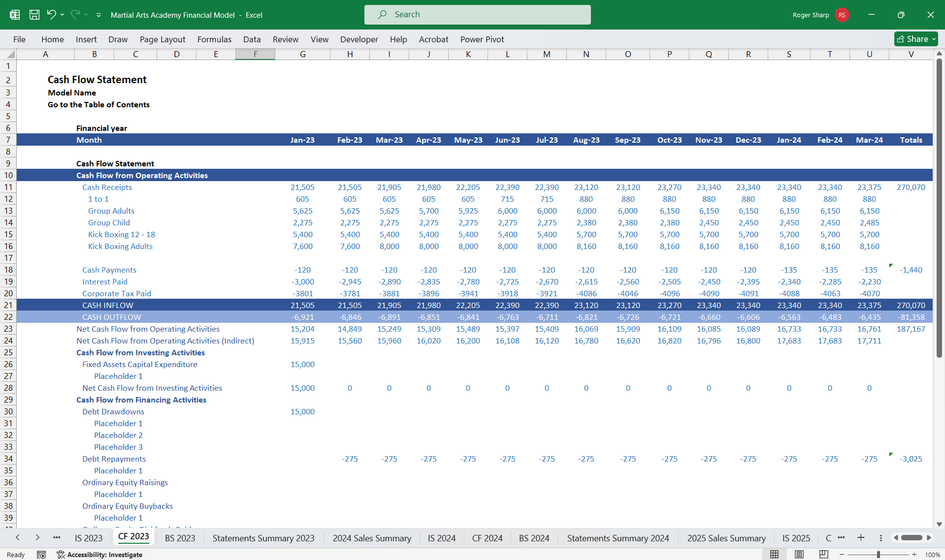This screenshot has height=560, width=945.
Task: Select the 270,070 Cash Receipts total cell
Action: tap(911, 187)
